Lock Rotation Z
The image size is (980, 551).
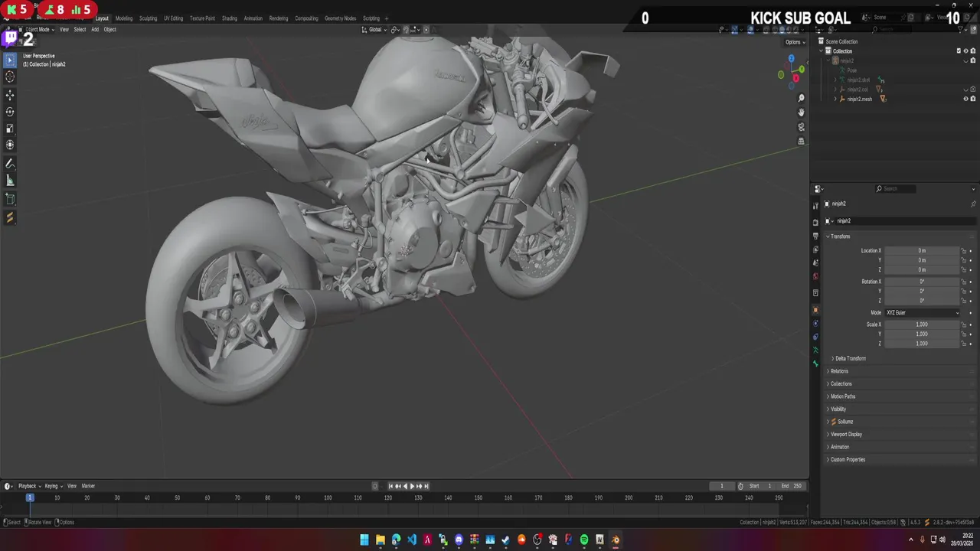(x=964, y=301)
